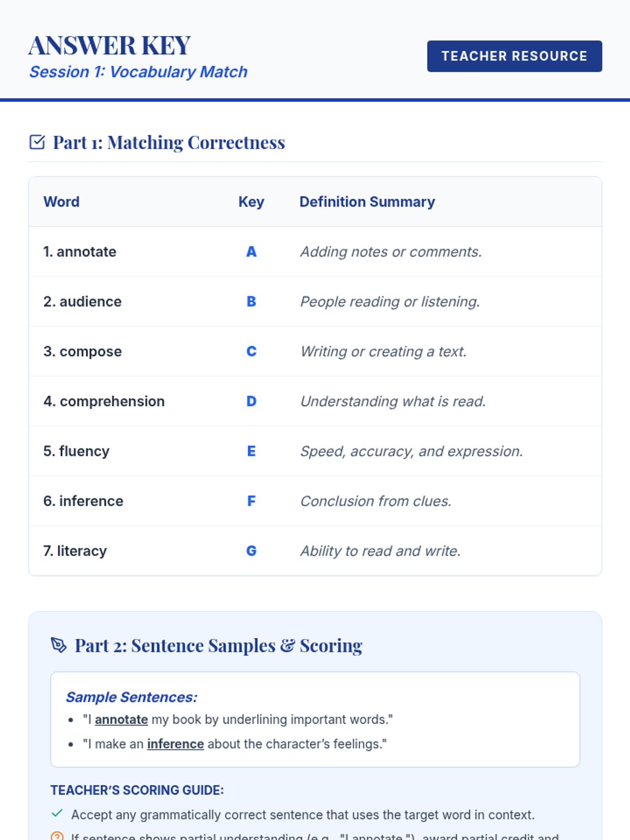
Task: Click the checkbox icon beside Part 1 heading
Action: click(37, 142)
